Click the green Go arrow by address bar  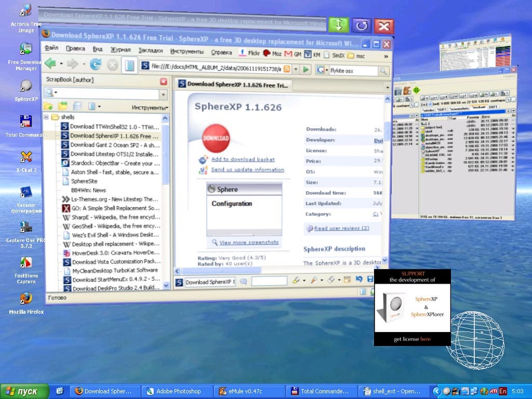306,70
